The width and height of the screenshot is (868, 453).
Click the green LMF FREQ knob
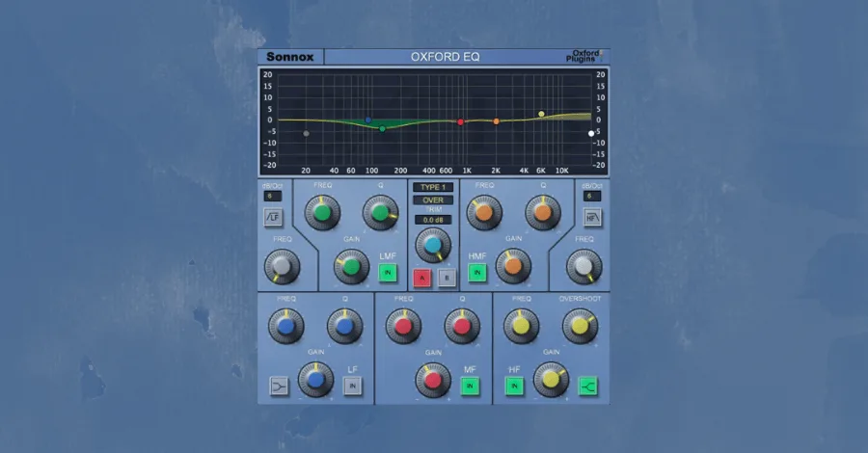pyautogui.click(x=322, y=212)
